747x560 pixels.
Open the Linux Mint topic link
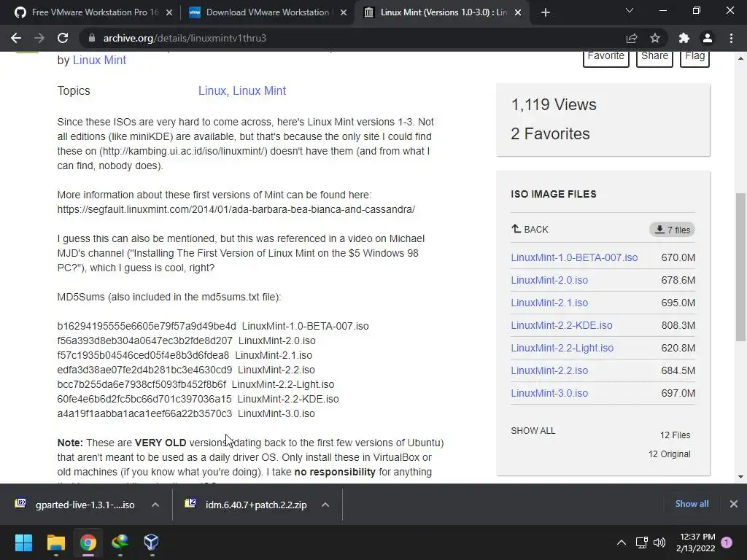(x=259, y=90)
